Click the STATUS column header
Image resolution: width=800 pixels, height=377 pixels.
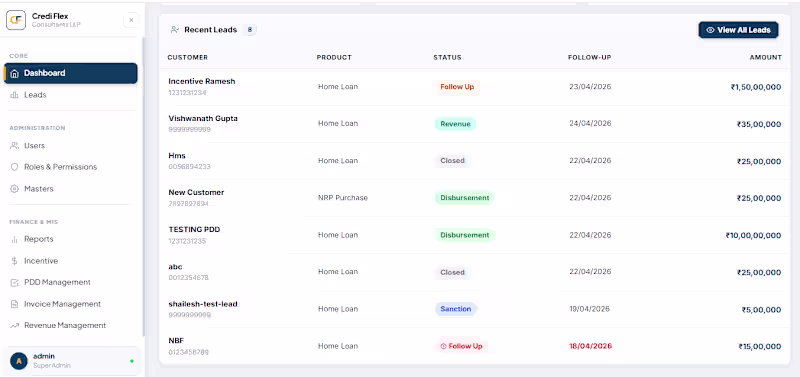447,57
